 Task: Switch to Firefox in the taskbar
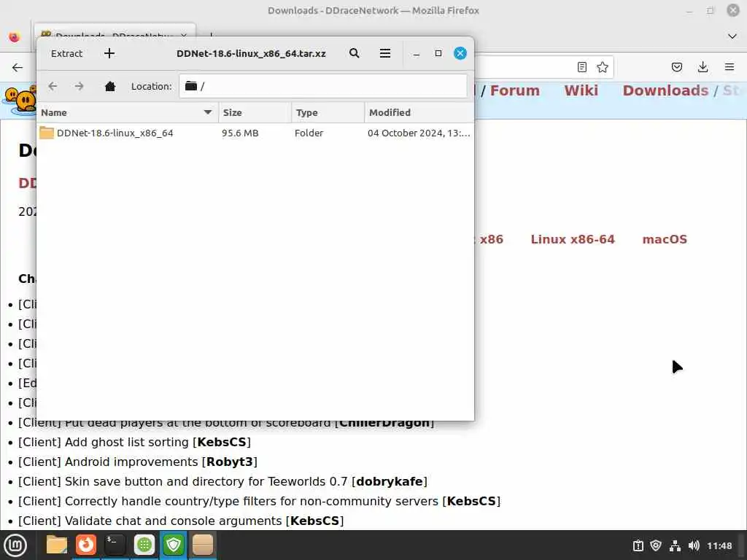click(86, 545)
